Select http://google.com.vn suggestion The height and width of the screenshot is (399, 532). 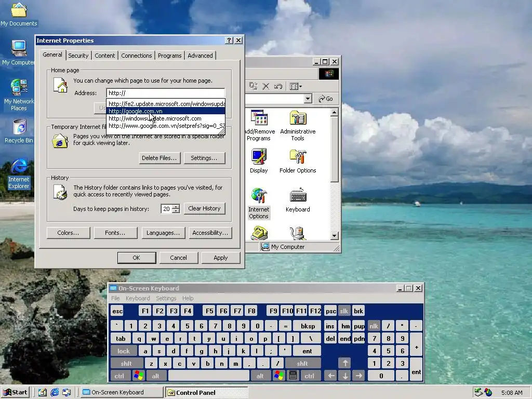click(x=166, y=111)
